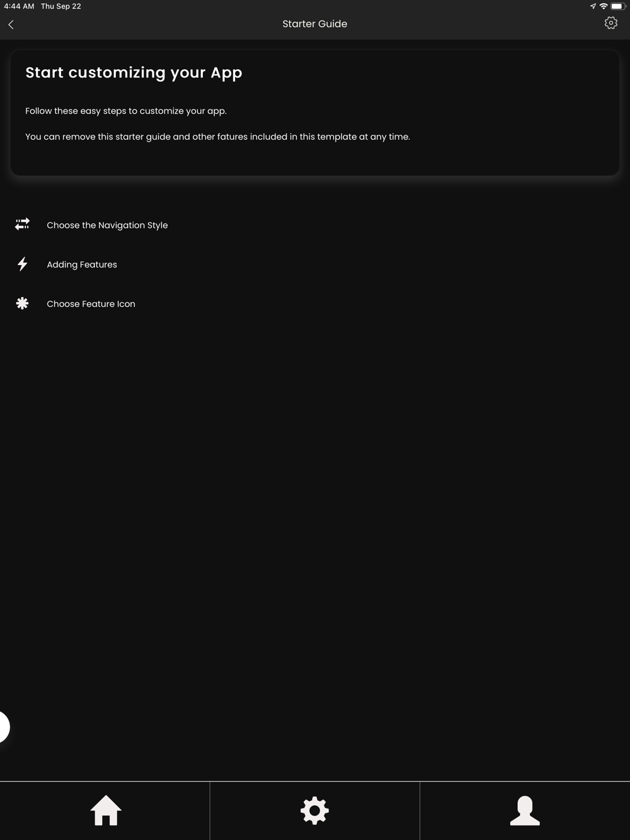This screenshot has width=630, height=840.
Task: Tap the Wi-Fi status icon
Action: [604, 6]
